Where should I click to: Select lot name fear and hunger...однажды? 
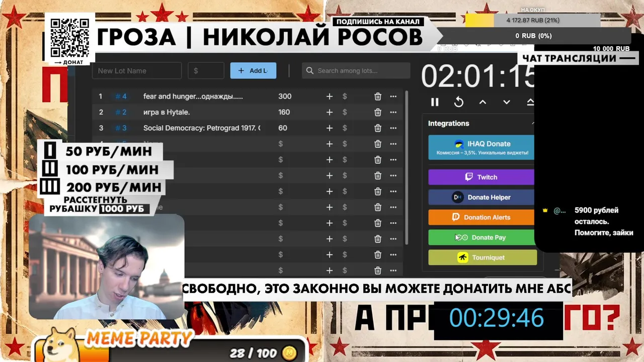193,97
